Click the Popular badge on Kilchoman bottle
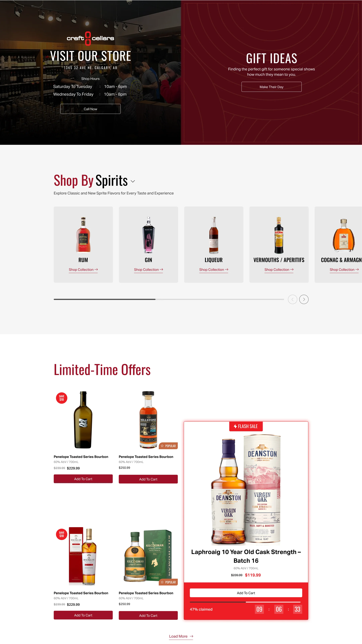 coord(168,582)
